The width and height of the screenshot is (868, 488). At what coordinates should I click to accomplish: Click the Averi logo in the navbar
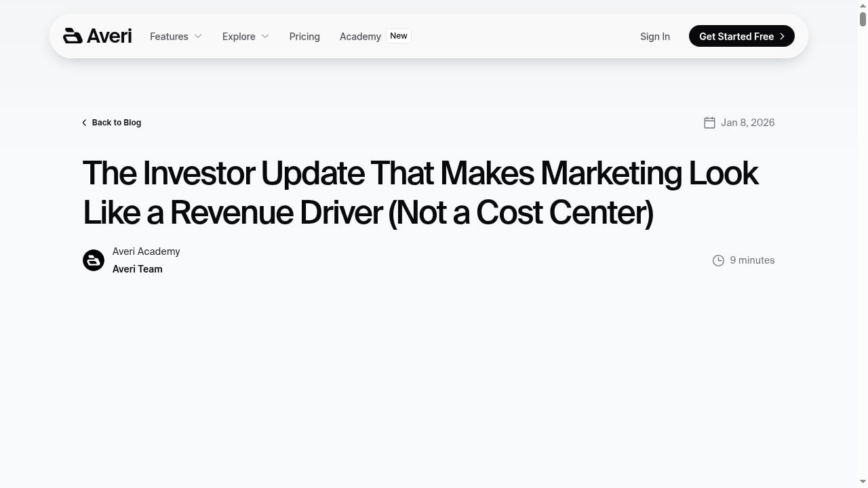(x=98, y=36)
